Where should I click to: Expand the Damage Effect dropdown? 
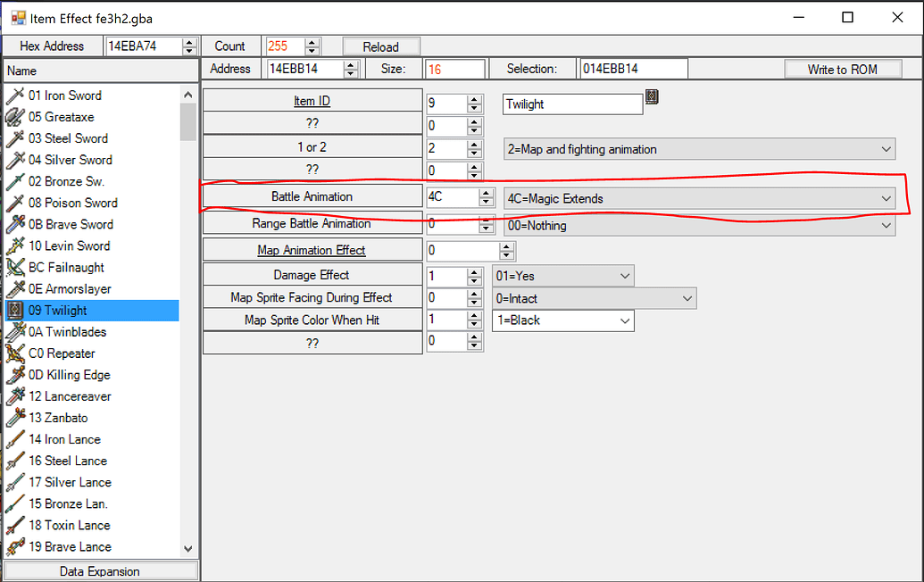[x=623, y=276]
